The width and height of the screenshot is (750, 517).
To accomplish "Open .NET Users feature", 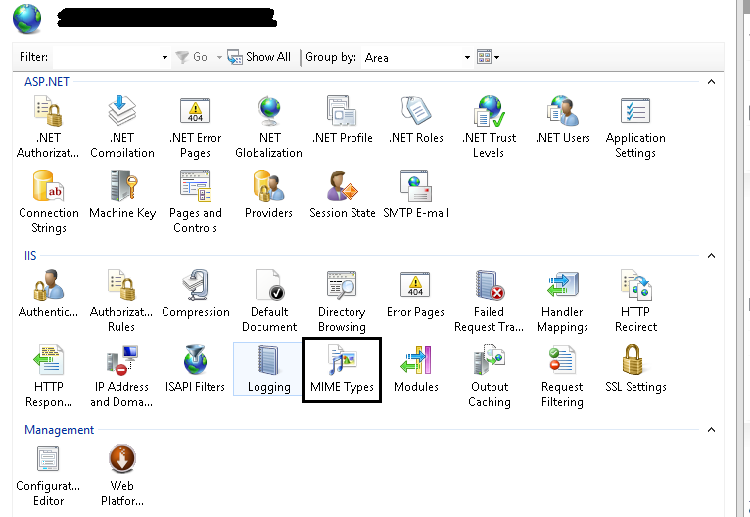I will (562, 120).
